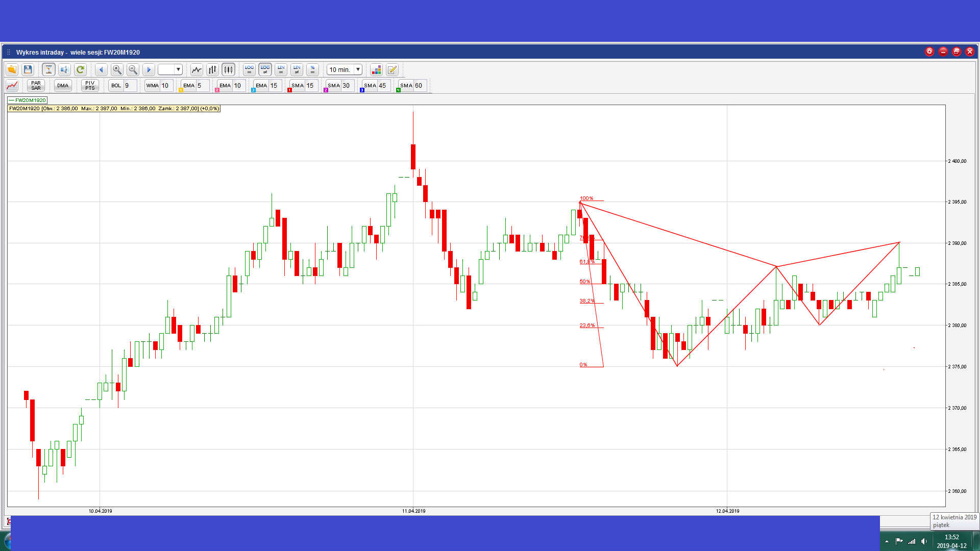The image size is (980, 551).
Task: Click the SMA 60 period field
Action: [x=420, y=85]
